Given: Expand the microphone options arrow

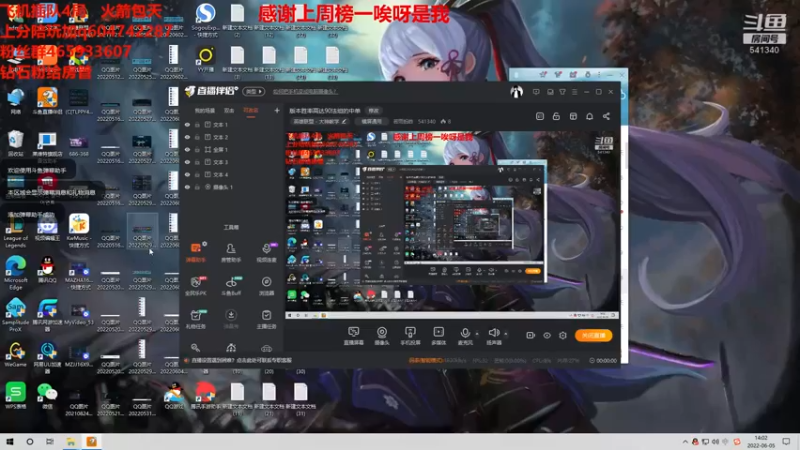Looking at the screenshot, I should pos(477,334).
